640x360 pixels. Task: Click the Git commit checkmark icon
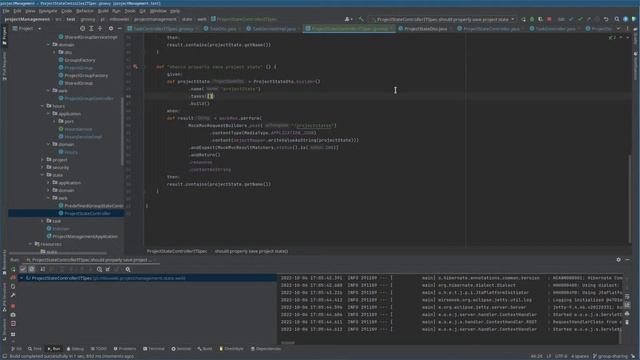click(x=580, y=19)
